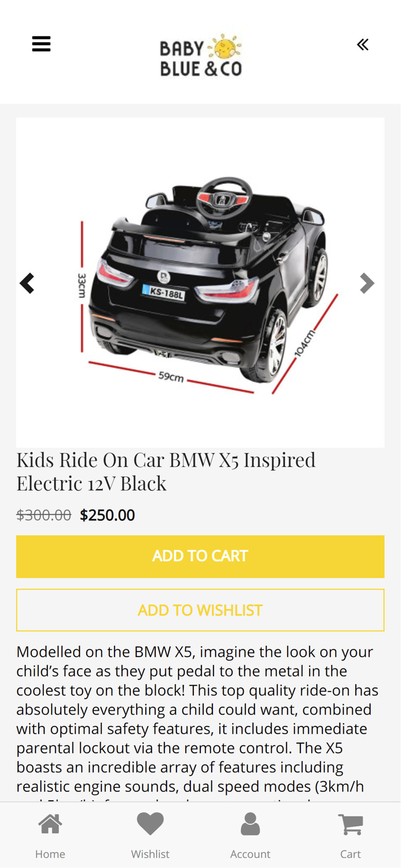Tap the double-chevron back icon
The image size is (401, 868).
[x=363, y=45]
